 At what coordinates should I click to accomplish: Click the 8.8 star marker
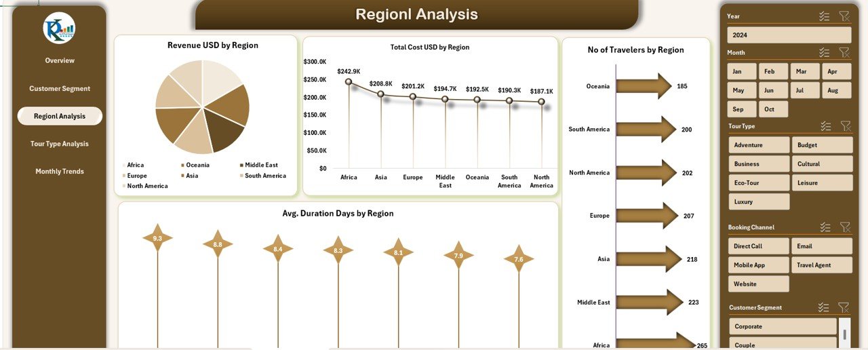pyautogui.click(x=218, y=244)
